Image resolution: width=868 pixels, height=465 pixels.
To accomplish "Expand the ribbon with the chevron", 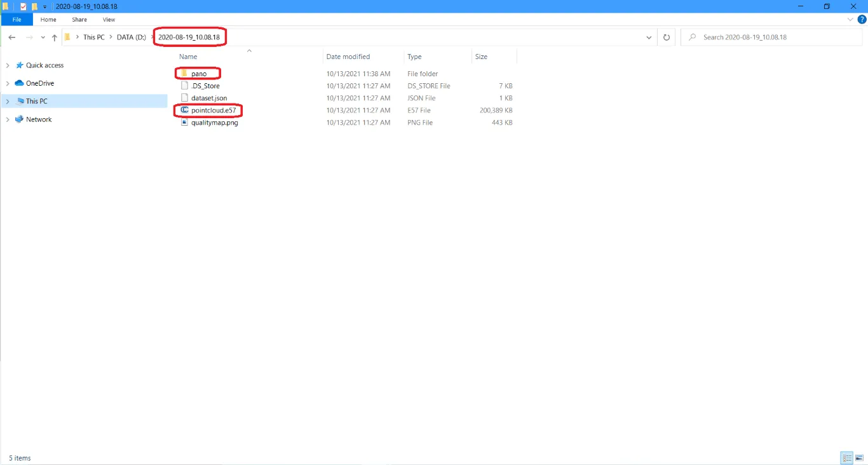I will 851,20.
